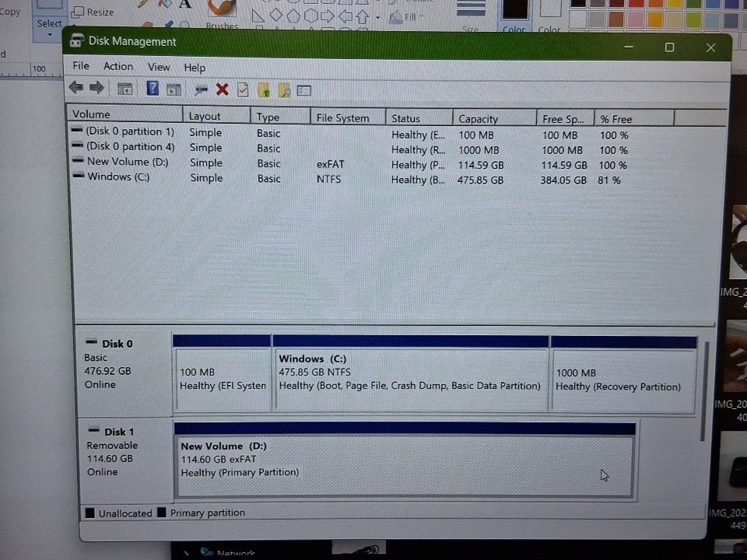Image resolution: width=747 pixels, height=560 pixels.
Task: Click the 384.05 GB free space cell
Action: click(x=563, y=180)
